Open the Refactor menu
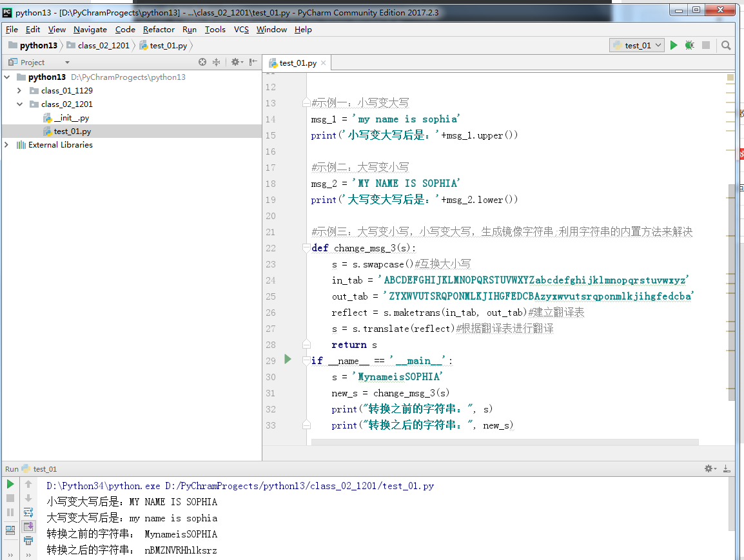This screenshot has height=560, width=744. (159, 29)
